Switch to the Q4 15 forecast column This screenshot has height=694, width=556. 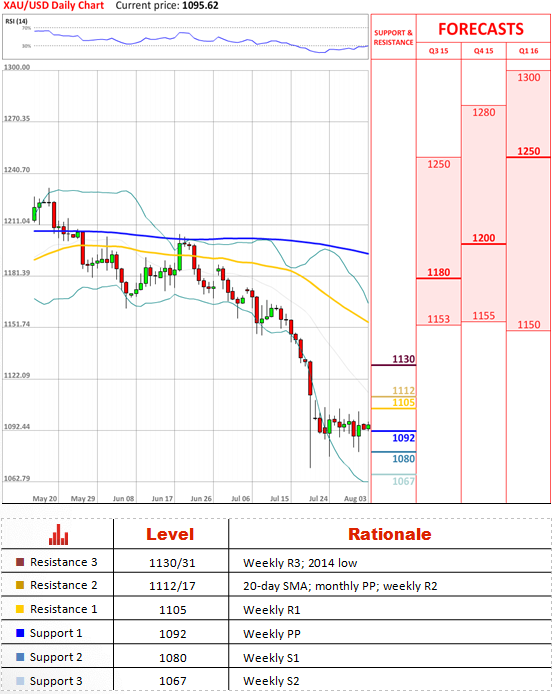[x=483, y=51]
